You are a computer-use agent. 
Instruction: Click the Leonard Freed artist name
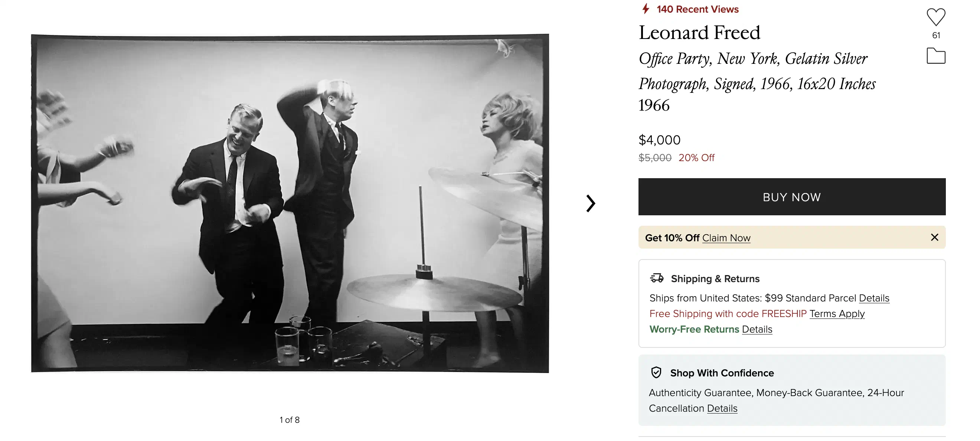click(x=699, y=32)
